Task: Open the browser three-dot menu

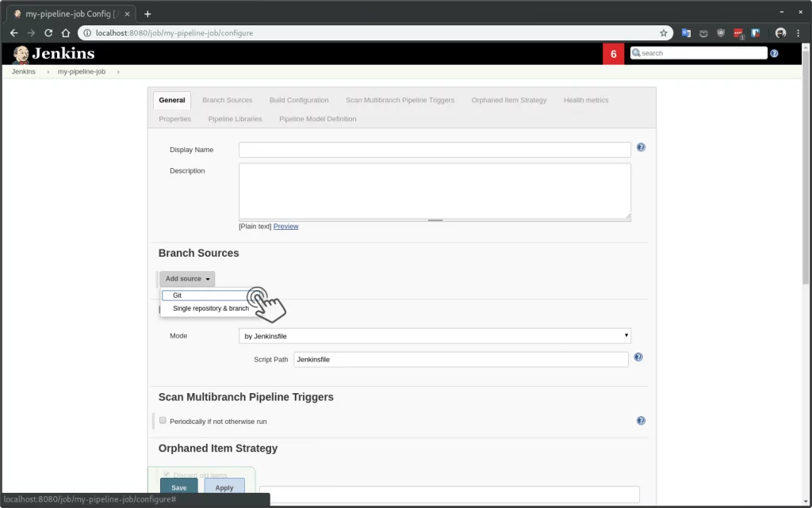Action: click(x=798, y=33)
